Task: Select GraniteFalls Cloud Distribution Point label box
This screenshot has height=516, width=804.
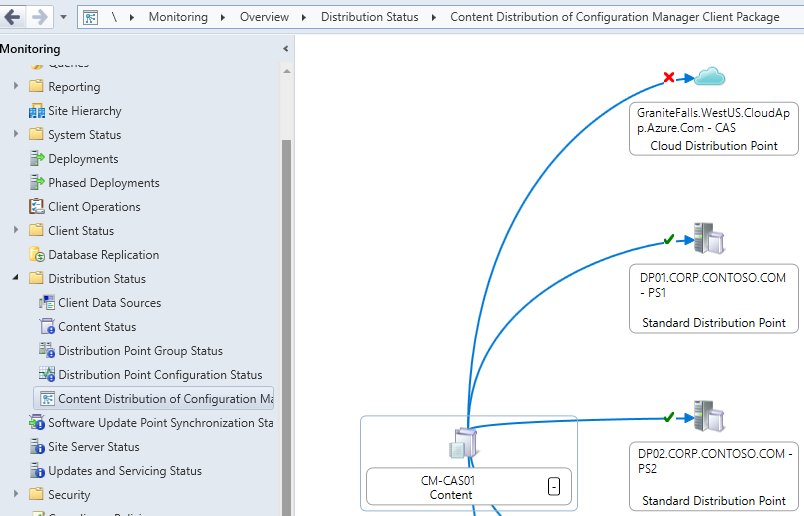Action: tap(714, 129)
